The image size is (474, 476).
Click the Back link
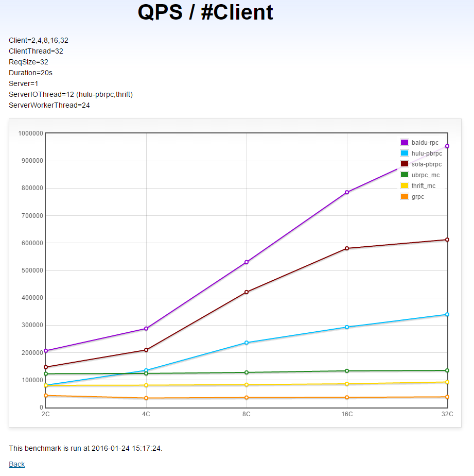tap(16, 464)
